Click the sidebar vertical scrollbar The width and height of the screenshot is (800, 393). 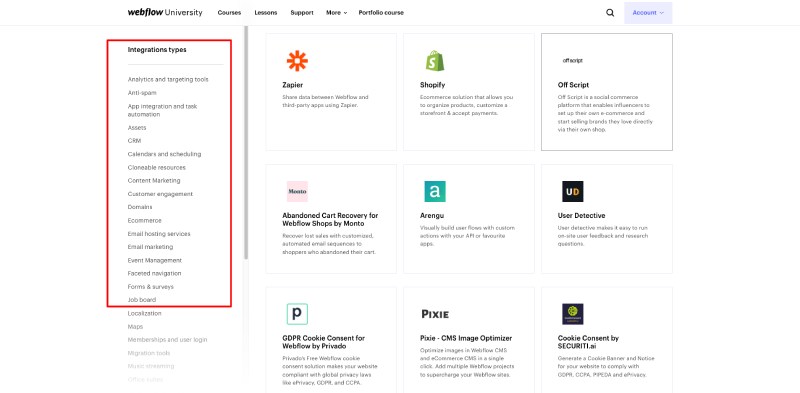[246, 143]
